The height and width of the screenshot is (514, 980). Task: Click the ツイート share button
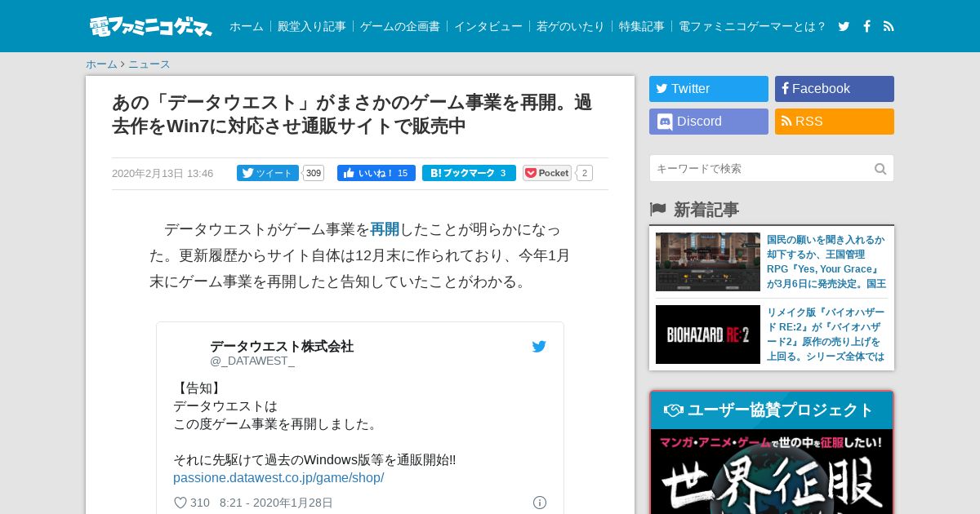(268, 173)
